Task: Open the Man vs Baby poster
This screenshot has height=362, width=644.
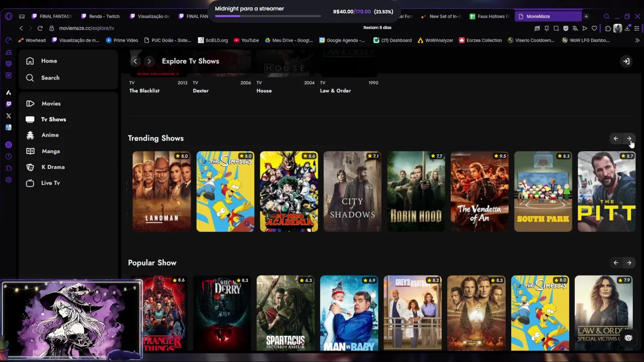Action: coord(349,313)
